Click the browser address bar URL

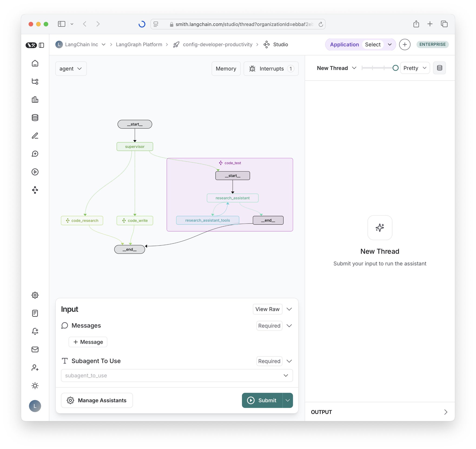(244, 24)
